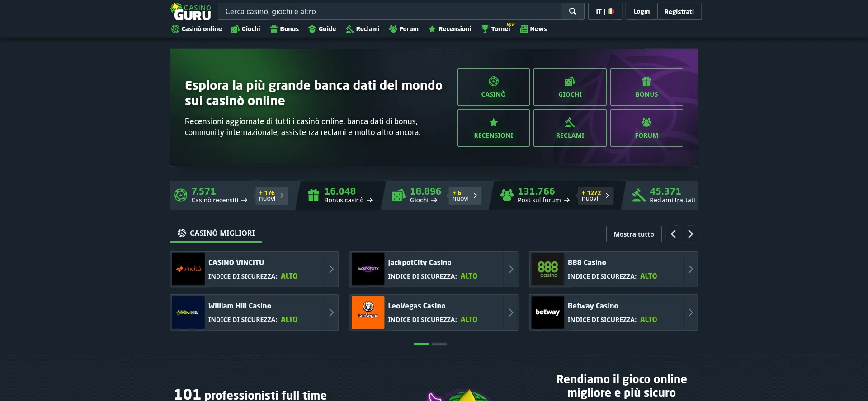Viewport: 868px width, 401px height.
Task: Open the CASINO VINCITU title
Action: (236, 262)
